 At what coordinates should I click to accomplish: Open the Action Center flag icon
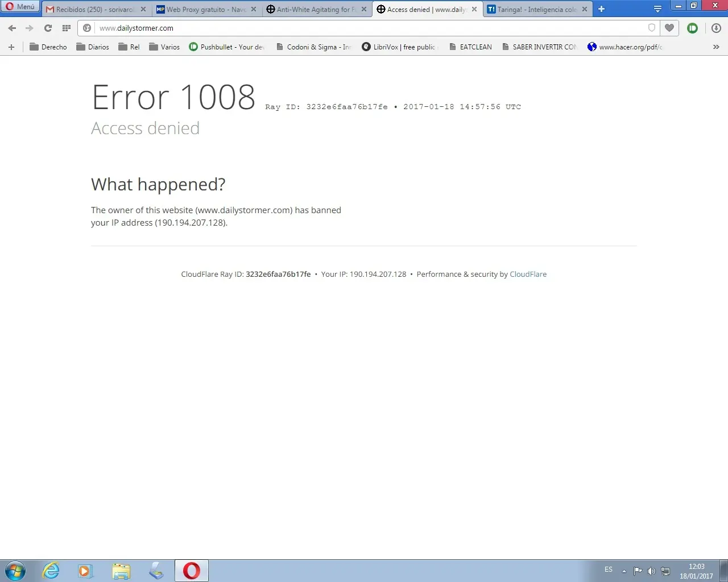(638, 571)
